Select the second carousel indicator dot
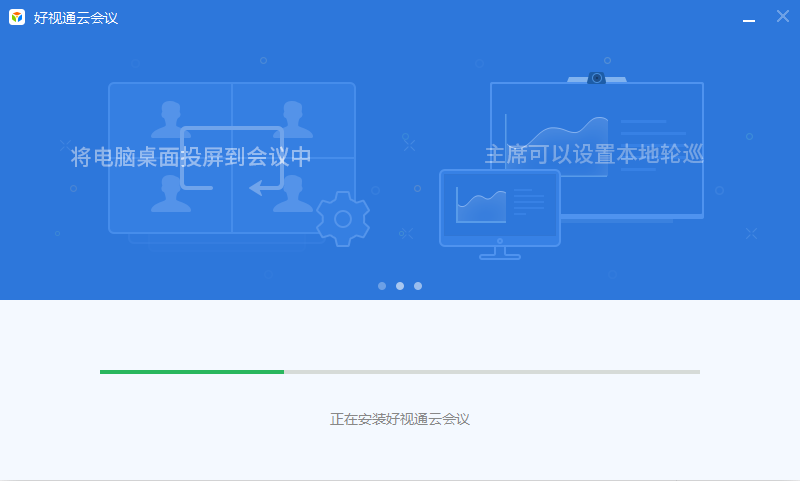 [400, 286]
